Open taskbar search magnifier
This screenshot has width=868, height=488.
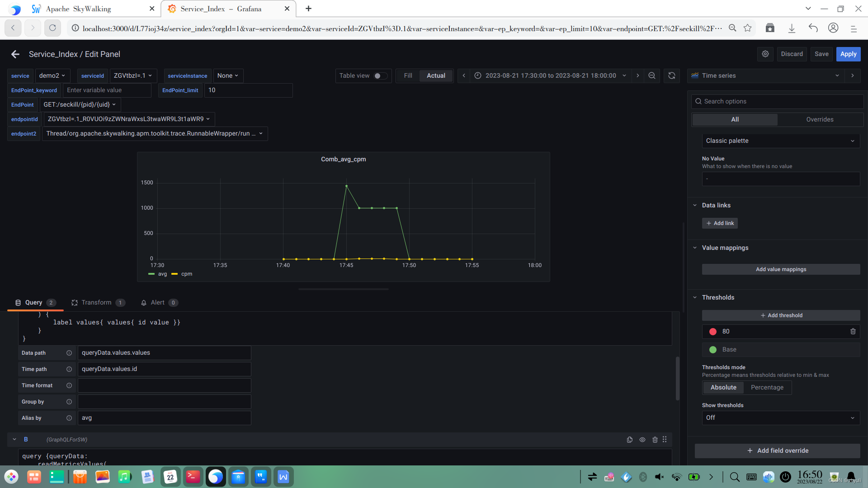[735, 477]
